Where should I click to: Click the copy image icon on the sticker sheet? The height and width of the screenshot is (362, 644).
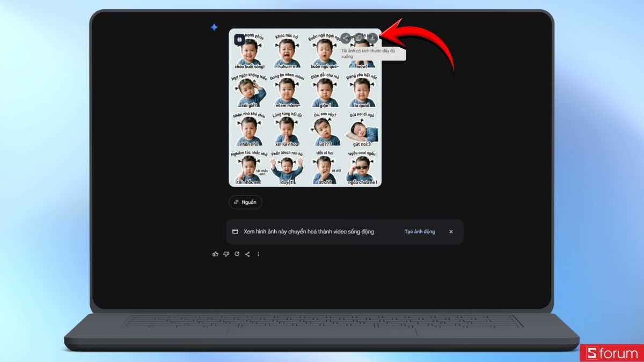(x=360, y=38)
